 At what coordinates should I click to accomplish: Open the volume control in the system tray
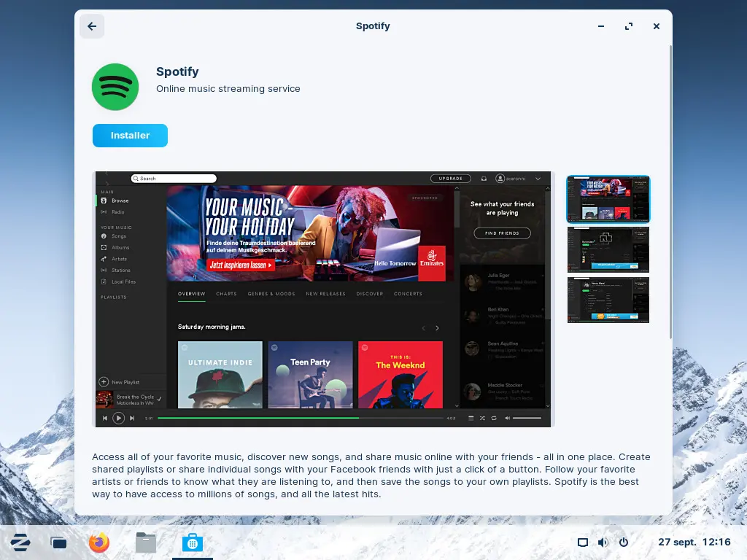point(603,542)
